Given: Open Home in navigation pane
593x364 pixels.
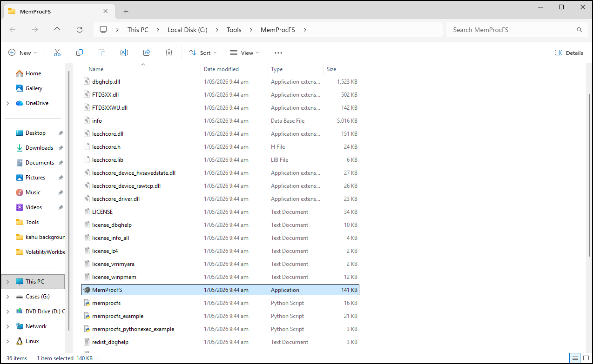Looking at the screenshot, I should 33,73.
